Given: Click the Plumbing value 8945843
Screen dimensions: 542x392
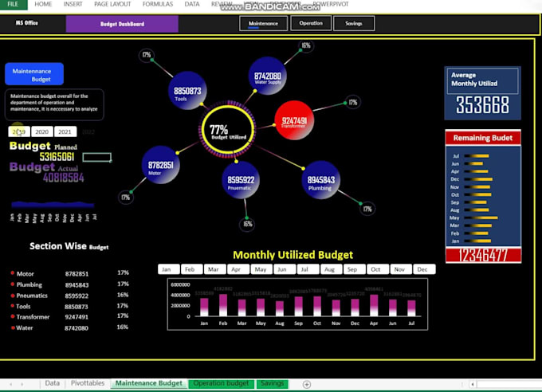Looking at the screenshot, I should click(77, 285).
